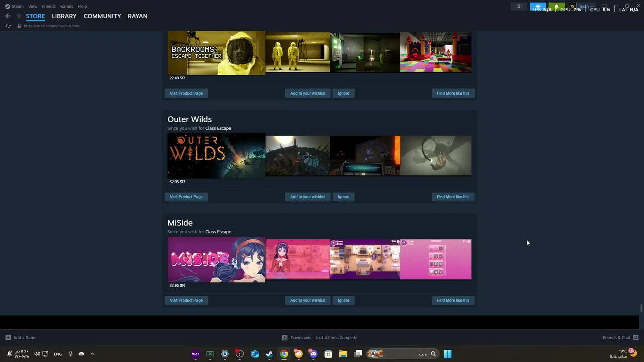644x362 pixels.
Task: Open the RAYAN profile tab
Action: [137, 16]
